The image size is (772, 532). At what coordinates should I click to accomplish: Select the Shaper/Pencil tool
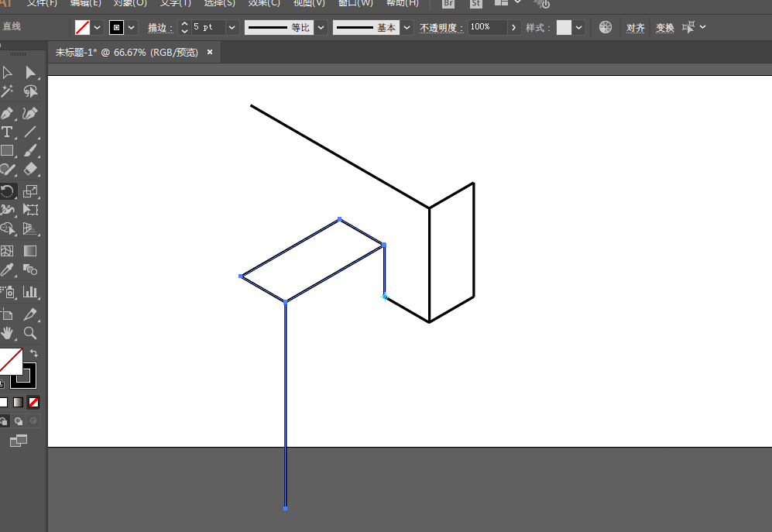tap(8, 170)
